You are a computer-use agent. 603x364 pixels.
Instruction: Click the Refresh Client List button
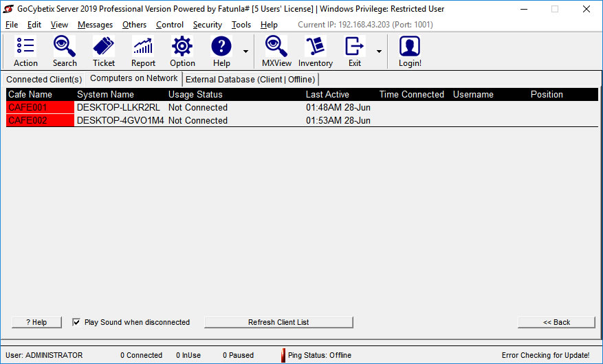[x=278, y=322]
